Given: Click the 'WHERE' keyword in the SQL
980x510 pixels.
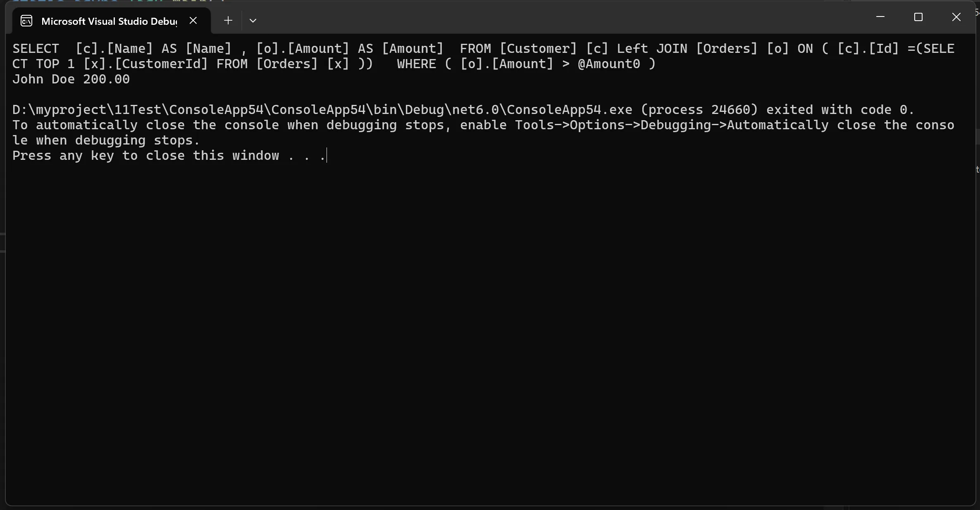Looking at the screenshot, I should (417, 64).
